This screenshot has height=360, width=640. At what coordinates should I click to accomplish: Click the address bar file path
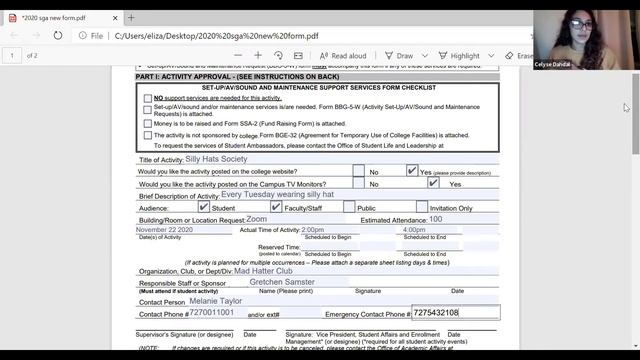tap(216, 36)
